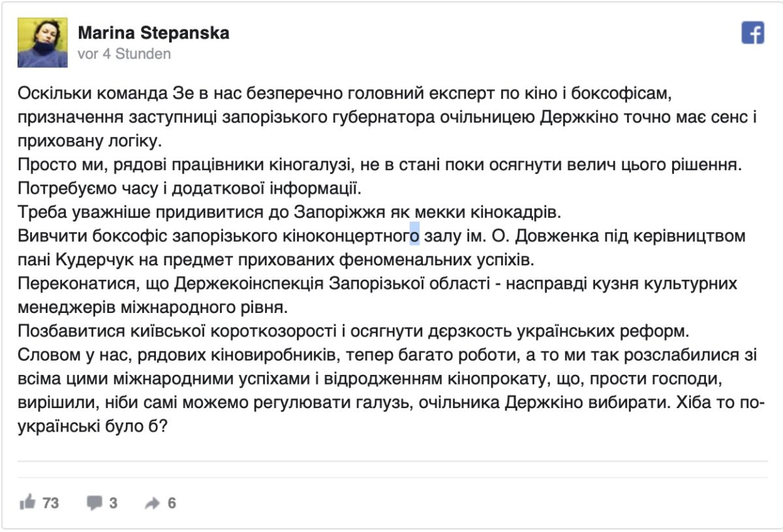Viewport: 783px width, 532px height.
Task: Click the line starting 'Переконатися, що Держекоінспекція'
Action: coord(377,284)
